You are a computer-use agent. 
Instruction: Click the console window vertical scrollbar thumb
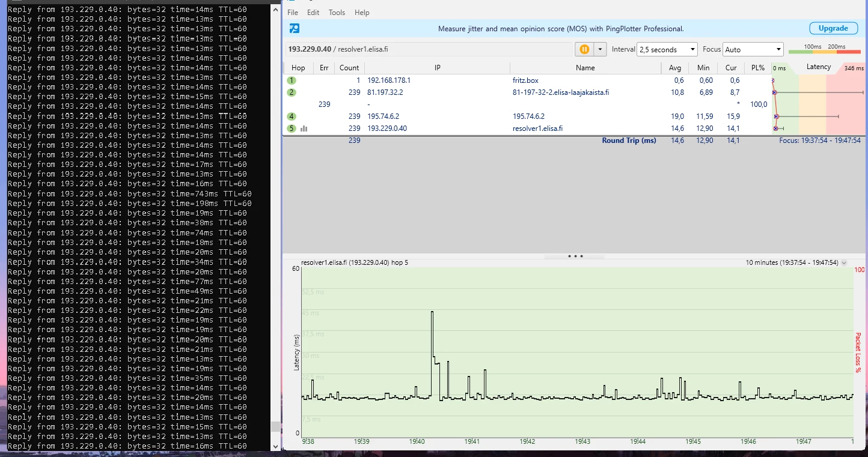tap(275, 426)
